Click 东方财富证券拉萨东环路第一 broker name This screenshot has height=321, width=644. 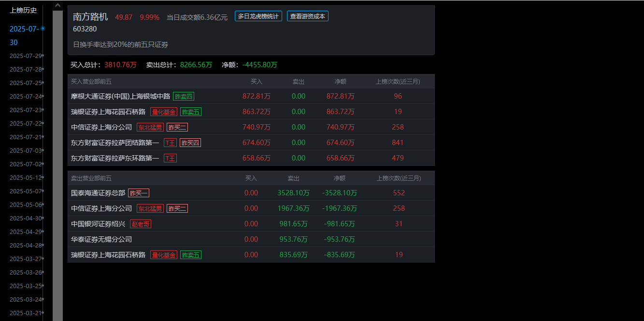115,158
